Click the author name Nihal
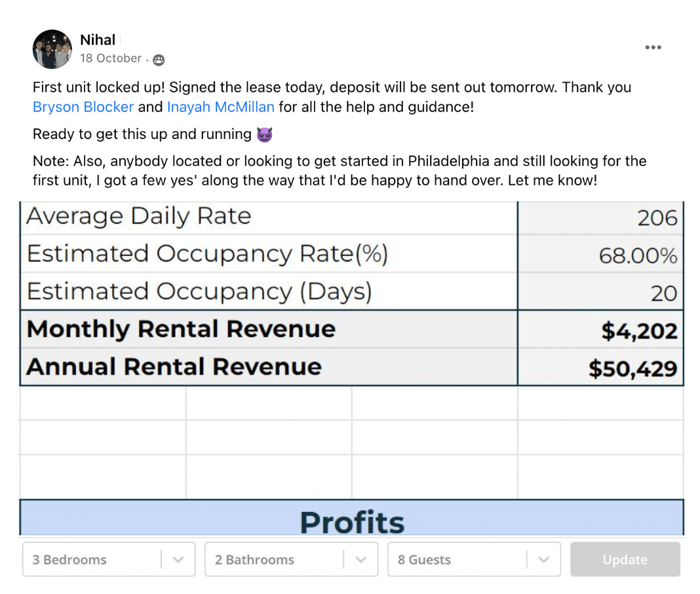Image resolution: width=700 pixels, height=594 pixels. coord(98,40)
